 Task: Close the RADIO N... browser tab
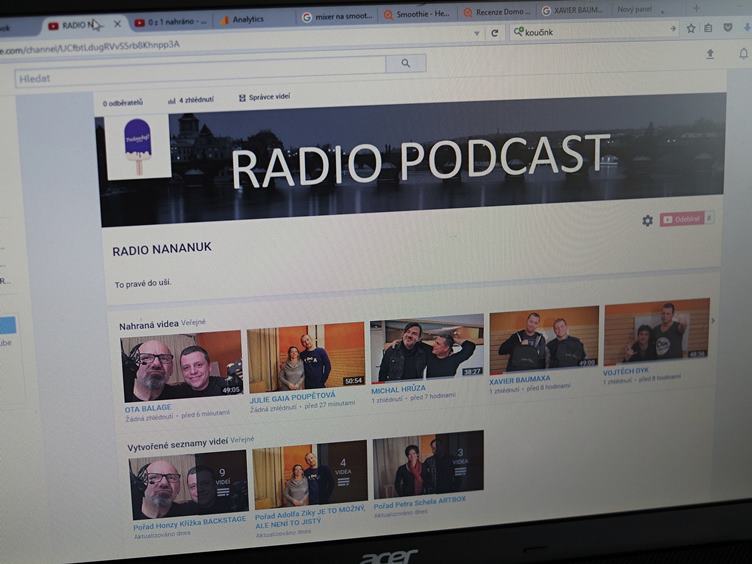(x=118, y=24)
